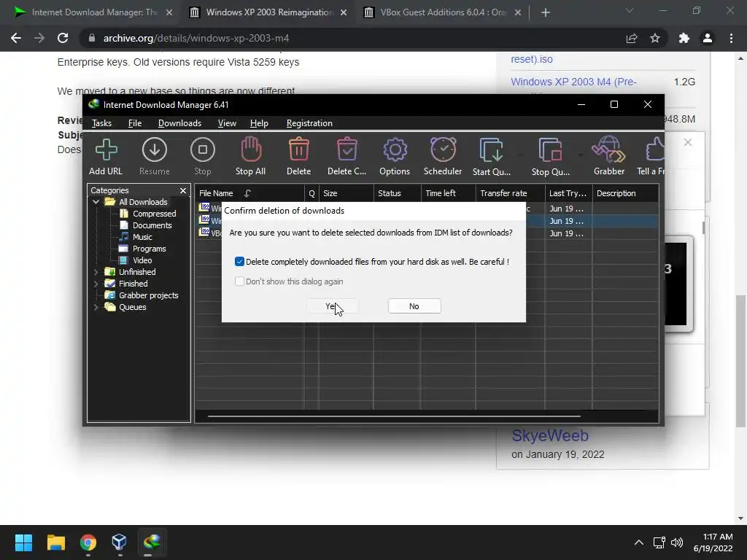Close the Categories panel

point(183,190)
